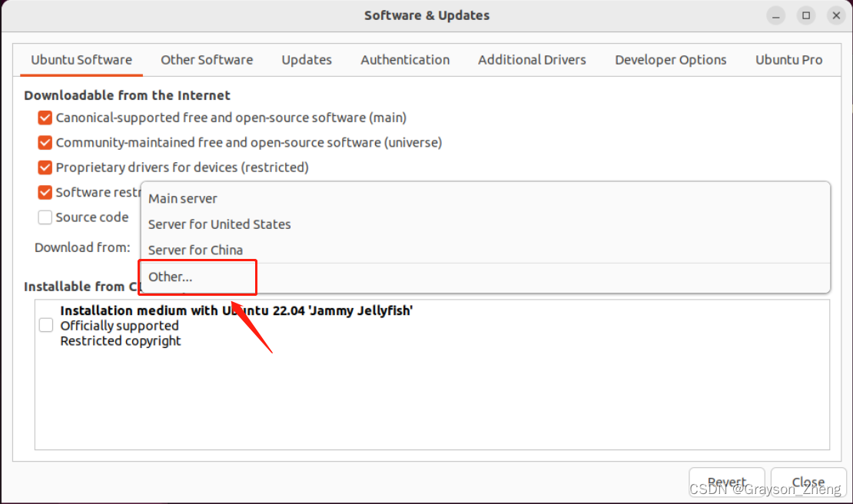The width and height of the screenshot is (853, 504).
Task: Click the Close button at bottom
Action: coord(808,482)
